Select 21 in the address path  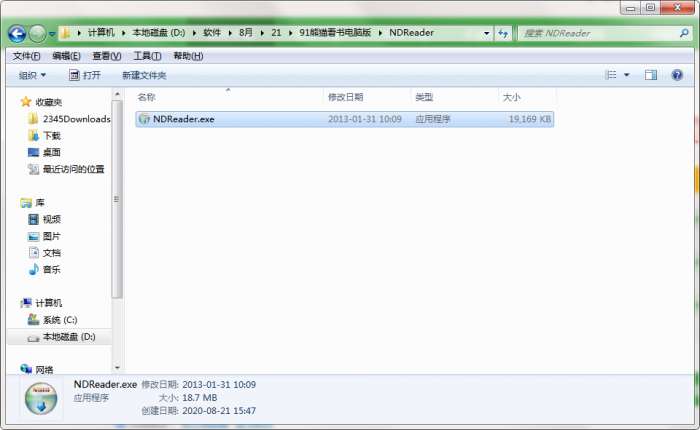[276, 33]
